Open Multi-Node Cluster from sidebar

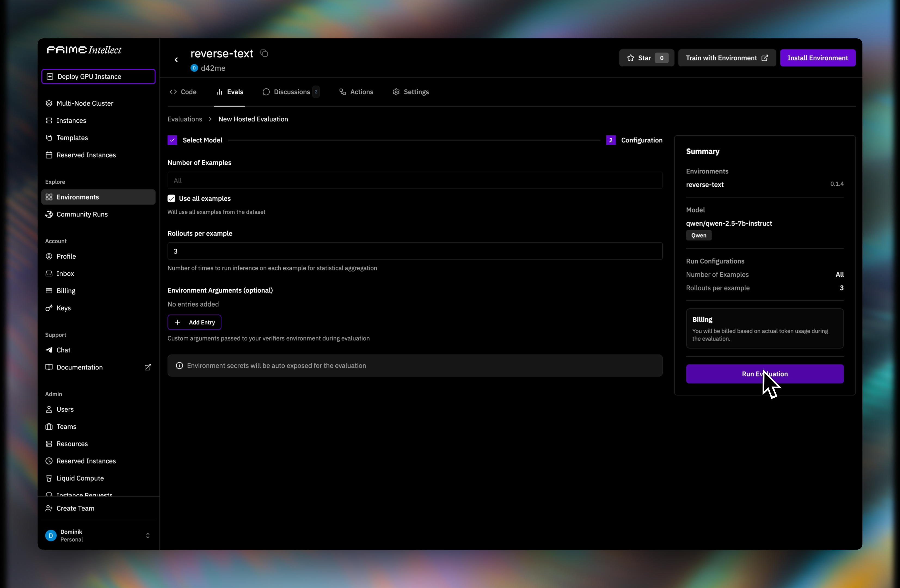(x=85, y=103)
